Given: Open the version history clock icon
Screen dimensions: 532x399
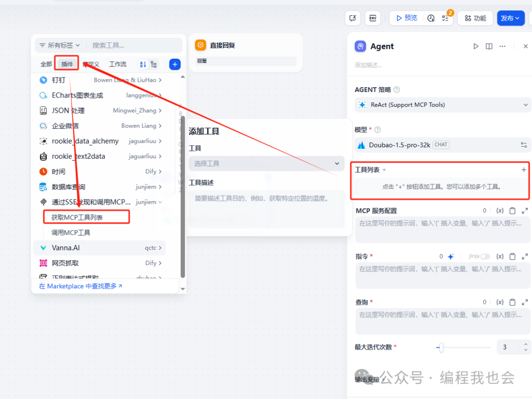Looking at the screenshot, I should point(431,18).
